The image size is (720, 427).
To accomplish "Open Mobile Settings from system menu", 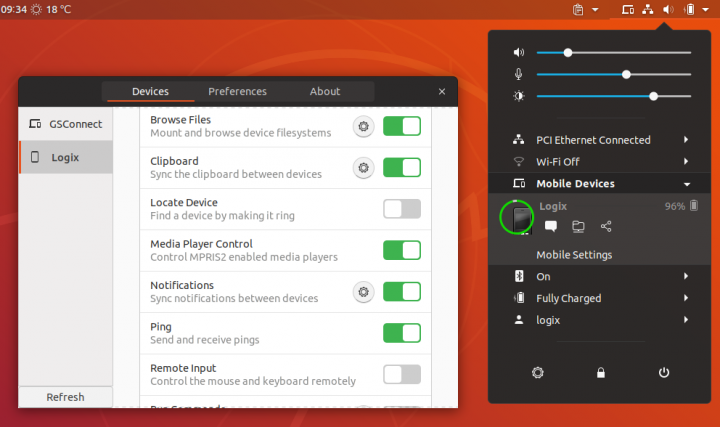I will coord(574,255).
